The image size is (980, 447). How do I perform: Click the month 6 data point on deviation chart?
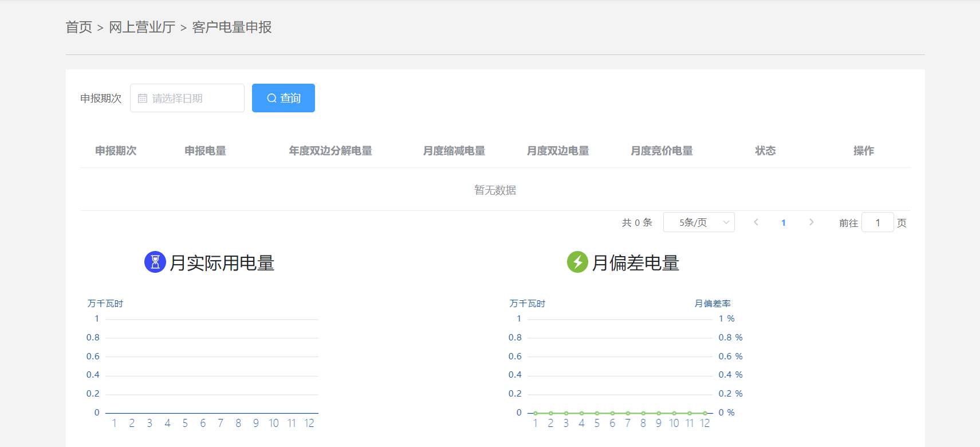coord(612,413)
